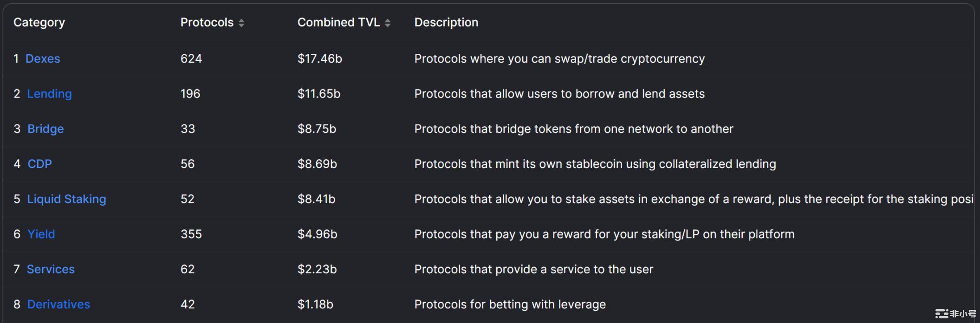Click the Dexes $17.46b TVL value
This screenshot has height=323, width=980.
pyautogui.click(x=319, y=58)
